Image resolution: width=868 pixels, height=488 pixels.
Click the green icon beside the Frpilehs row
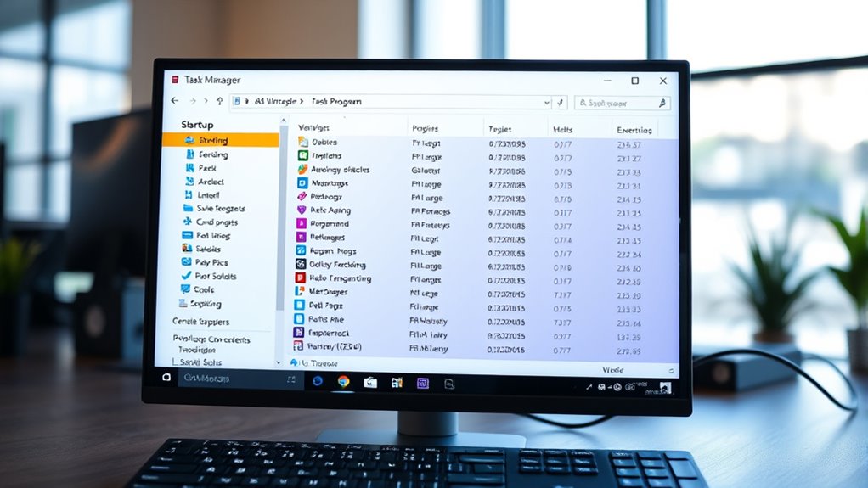tap(302, 156)
